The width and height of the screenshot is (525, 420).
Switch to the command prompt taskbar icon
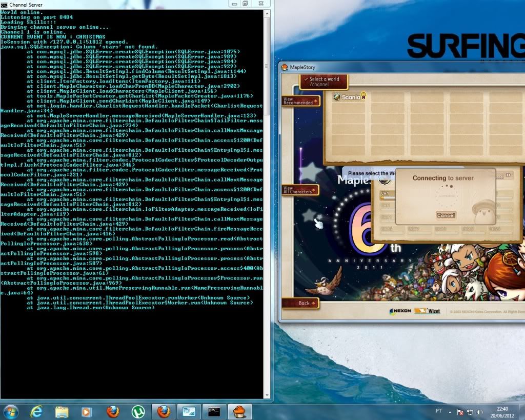click(x=213, y=411)
